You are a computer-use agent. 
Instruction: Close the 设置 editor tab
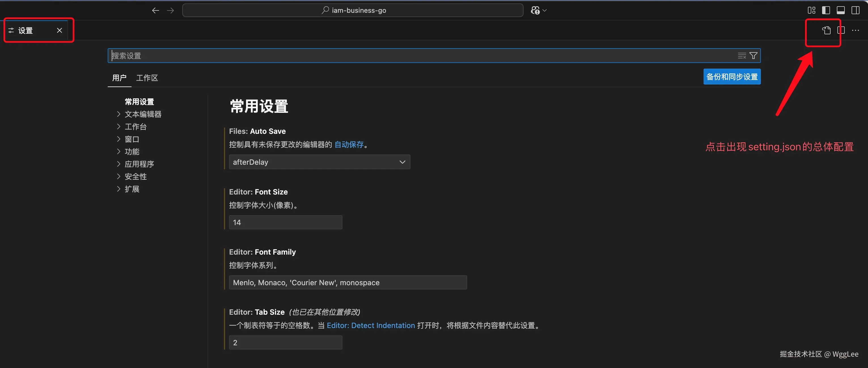coord(60,30)
